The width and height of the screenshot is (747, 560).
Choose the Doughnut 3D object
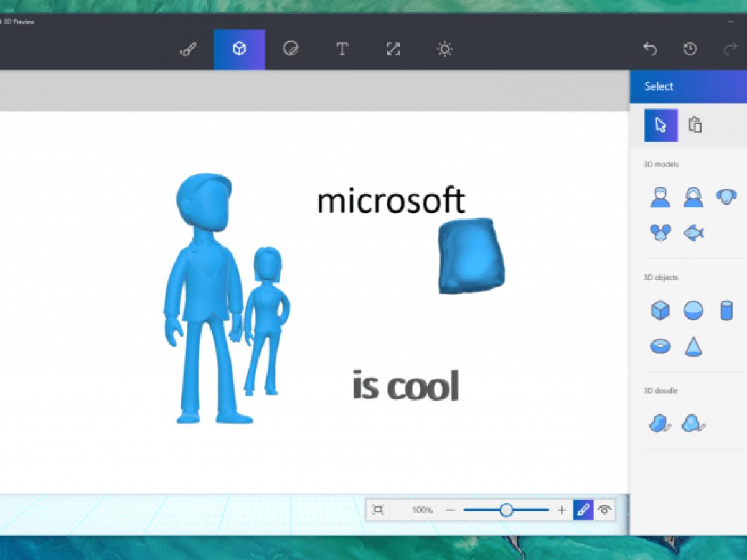(x=660, y=346)
